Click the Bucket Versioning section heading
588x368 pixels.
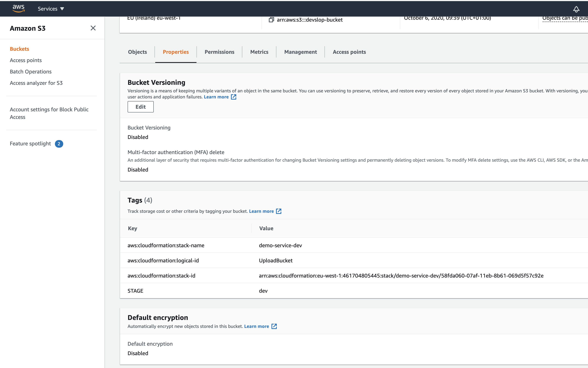coord(156,83)
